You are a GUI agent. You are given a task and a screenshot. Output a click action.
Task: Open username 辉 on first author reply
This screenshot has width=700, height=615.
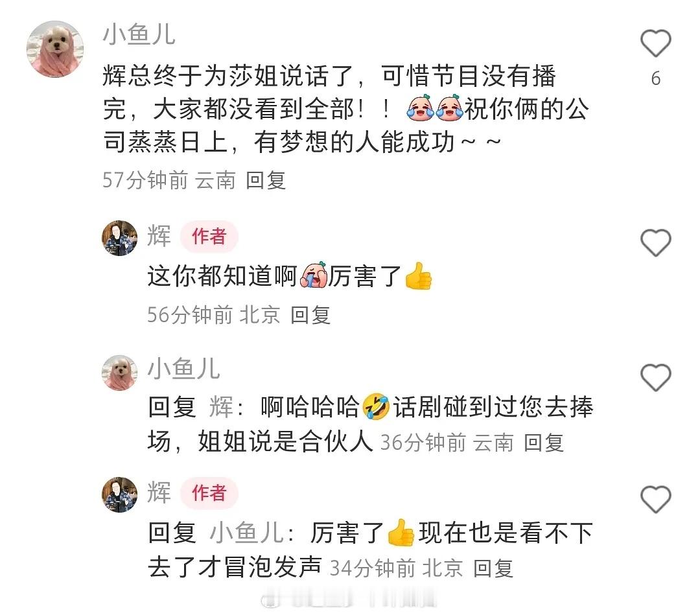tap(159, 236)
